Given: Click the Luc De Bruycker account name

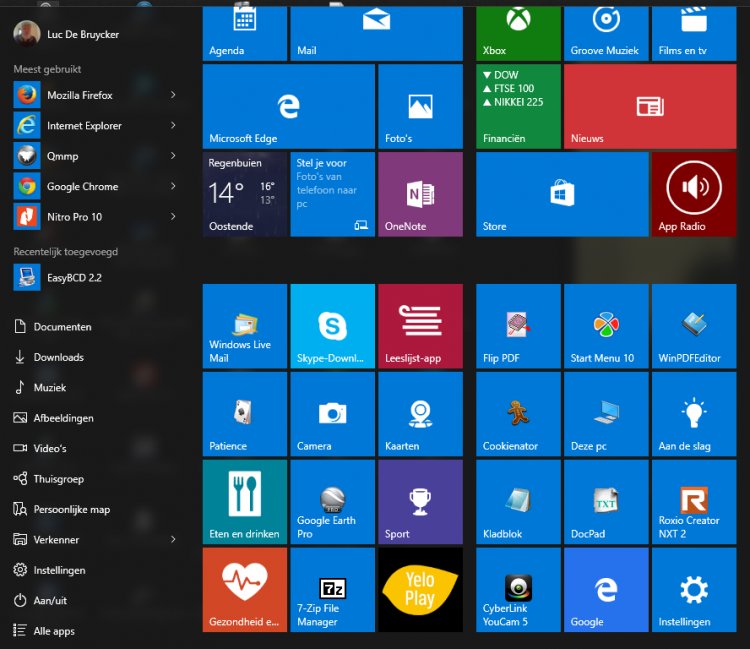Looking at the screenshot, I should click(82, 34).
